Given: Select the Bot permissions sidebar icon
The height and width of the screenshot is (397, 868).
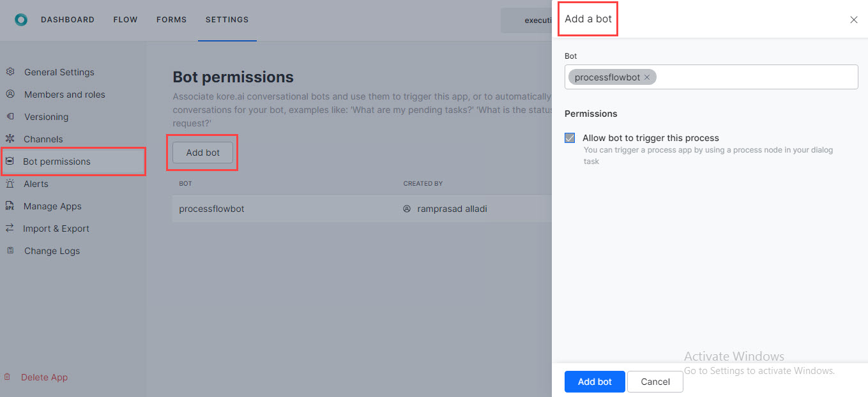Looking at the screenshot, I should coord(10,161).
